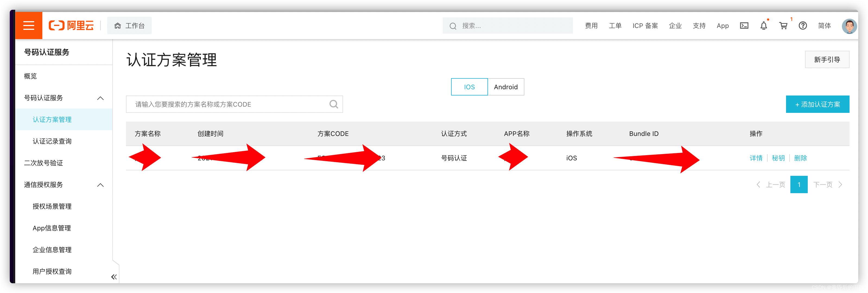Open the 工作台 workbench home
The height and width of the screenshot is (293, 868).
click(x=129, y=26)
